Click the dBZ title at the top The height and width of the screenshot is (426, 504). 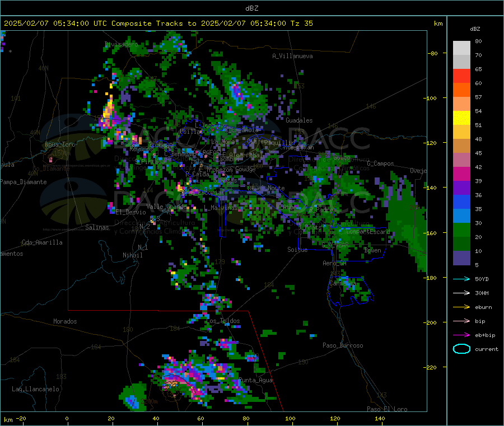click(x=251, y=8)
